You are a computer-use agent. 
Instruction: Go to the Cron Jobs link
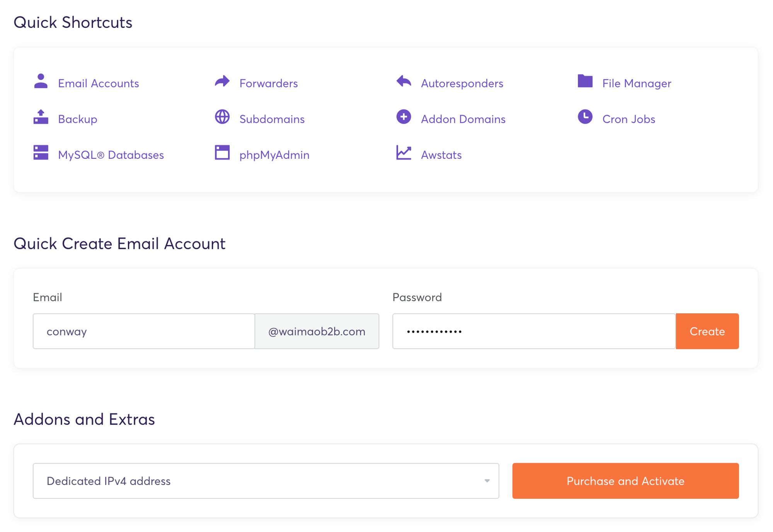point(628,119)
